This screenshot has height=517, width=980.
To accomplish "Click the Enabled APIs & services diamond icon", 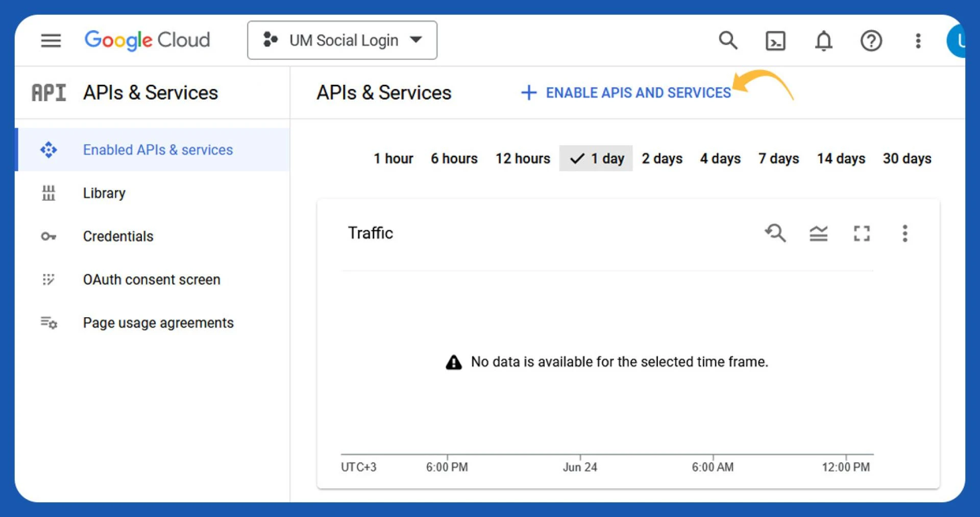I will (48, 150).
